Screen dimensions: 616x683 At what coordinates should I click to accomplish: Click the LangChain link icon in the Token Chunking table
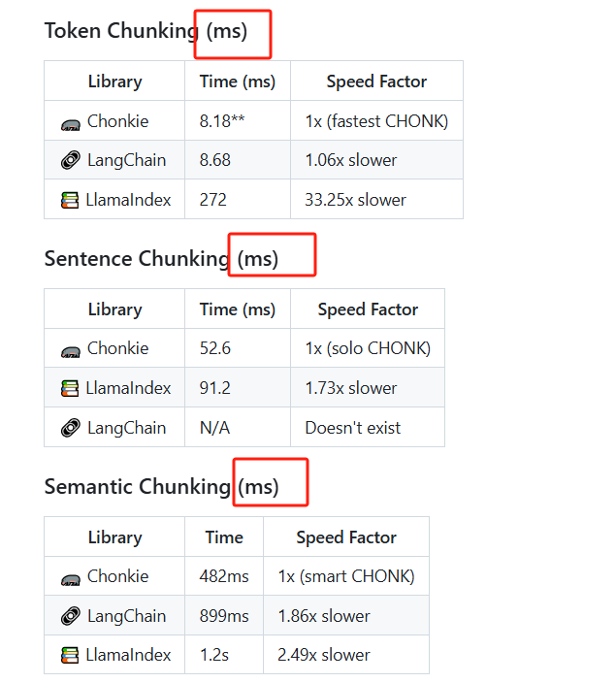click(70, 160)
